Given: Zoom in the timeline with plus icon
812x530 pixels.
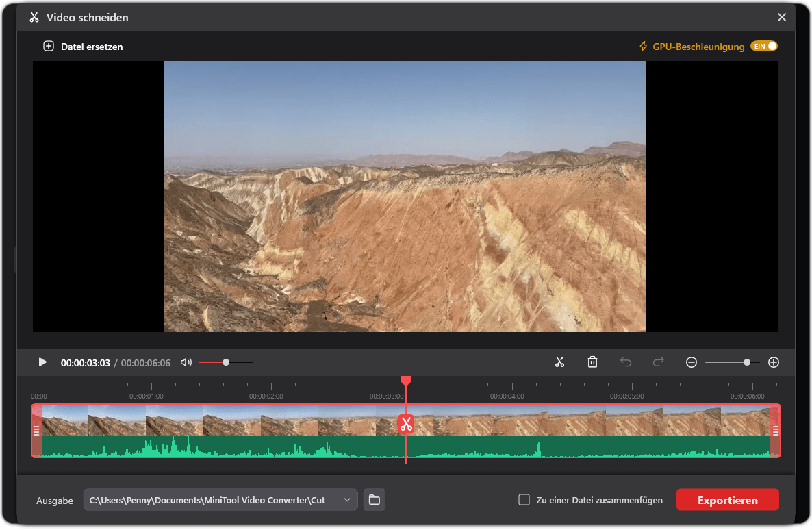Looking at the screenshot, I should [774, 362].
